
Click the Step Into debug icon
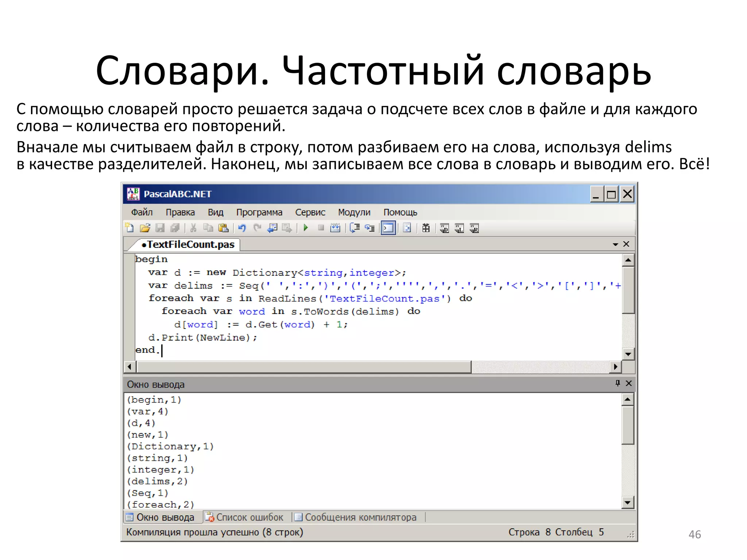[370, 228]
